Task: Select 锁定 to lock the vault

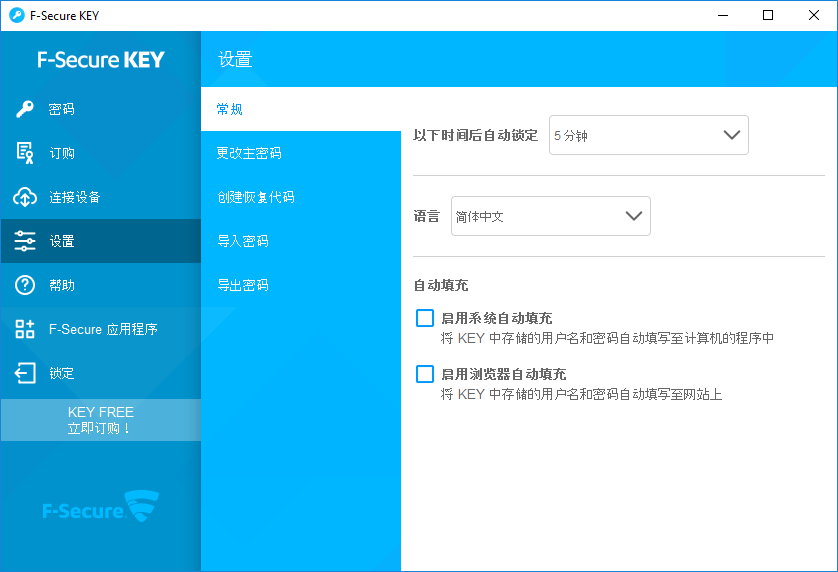Action: point(101,373)
